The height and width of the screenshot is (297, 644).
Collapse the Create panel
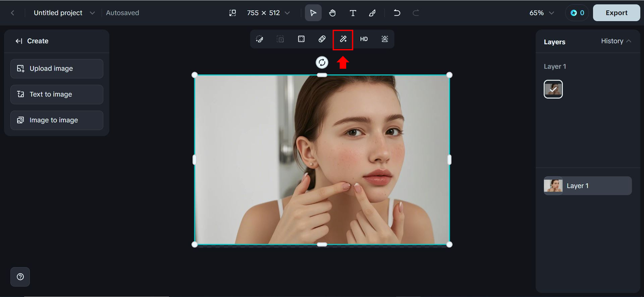tap(19, 41)
